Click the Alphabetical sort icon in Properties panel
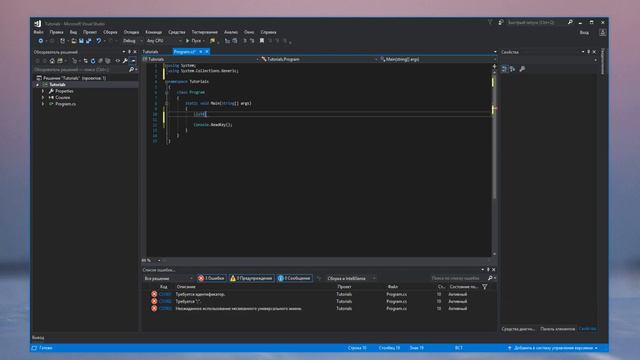This screenshot has height=360, width=640. 513,69
